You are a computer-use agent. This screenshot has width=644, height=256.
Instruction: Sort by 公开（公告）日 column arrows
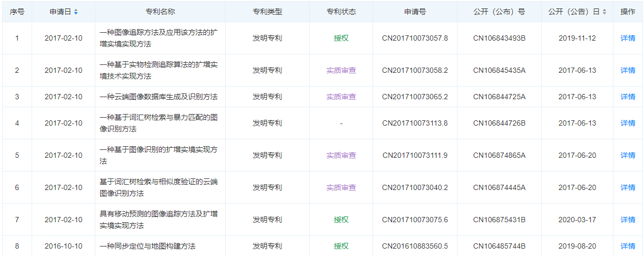604,12
